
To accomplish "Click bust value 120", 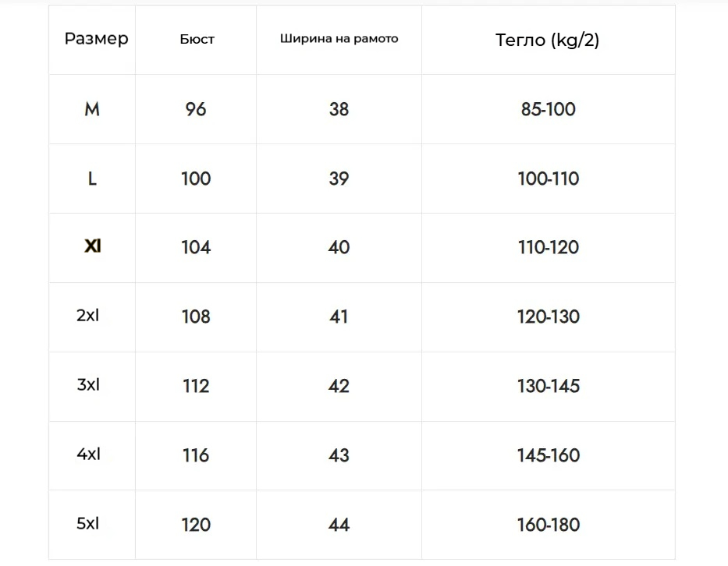I will (x=196, y=525).
